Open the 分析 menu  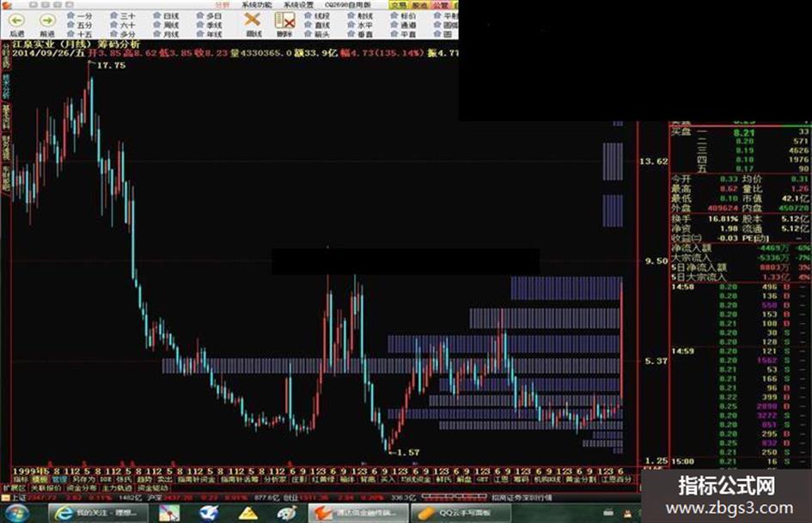[223, 4]
